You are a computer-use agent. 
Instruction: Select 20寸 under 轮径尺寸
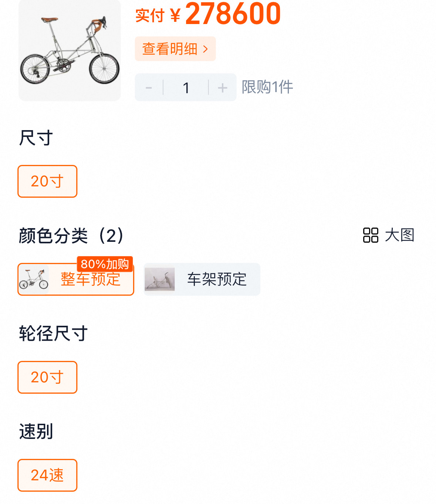[x=47, y=377]
